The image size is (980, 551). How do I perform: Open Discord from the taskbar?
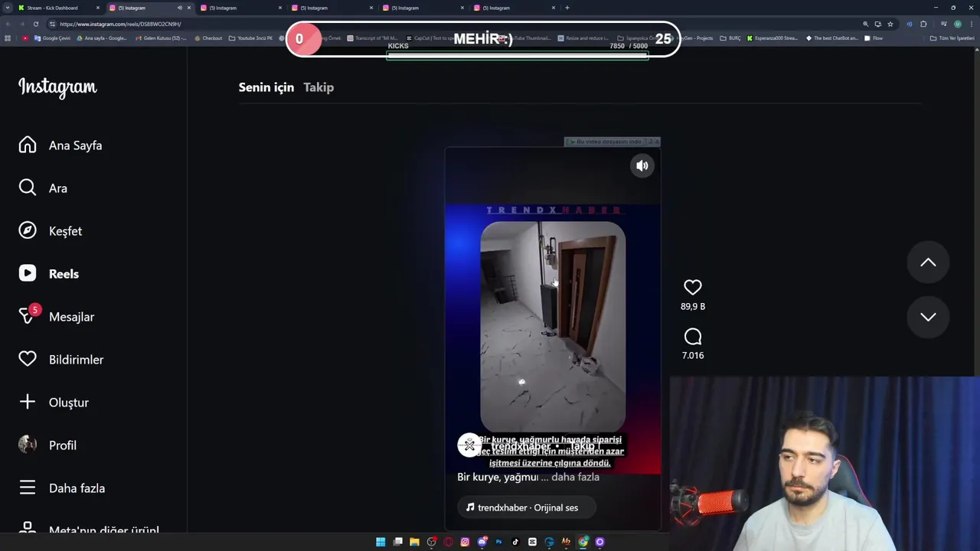tap(482, 542)
